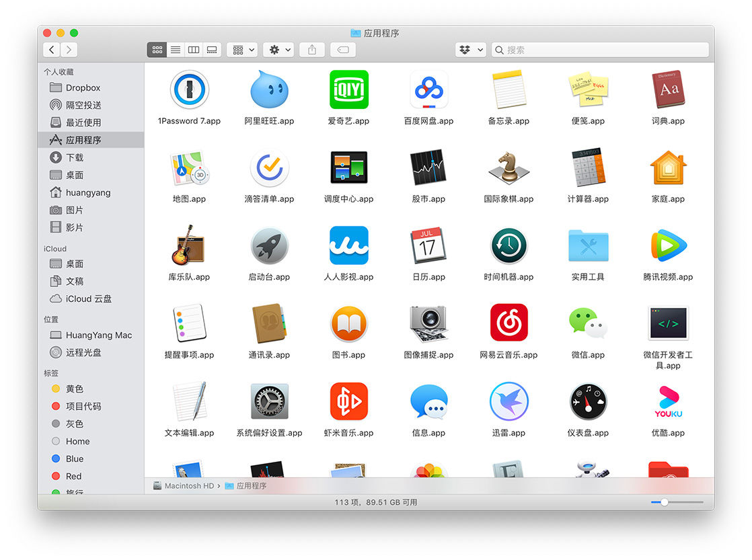Open 下载 downloads in the sidebar

pyautogui.click(x=91, y=157)
